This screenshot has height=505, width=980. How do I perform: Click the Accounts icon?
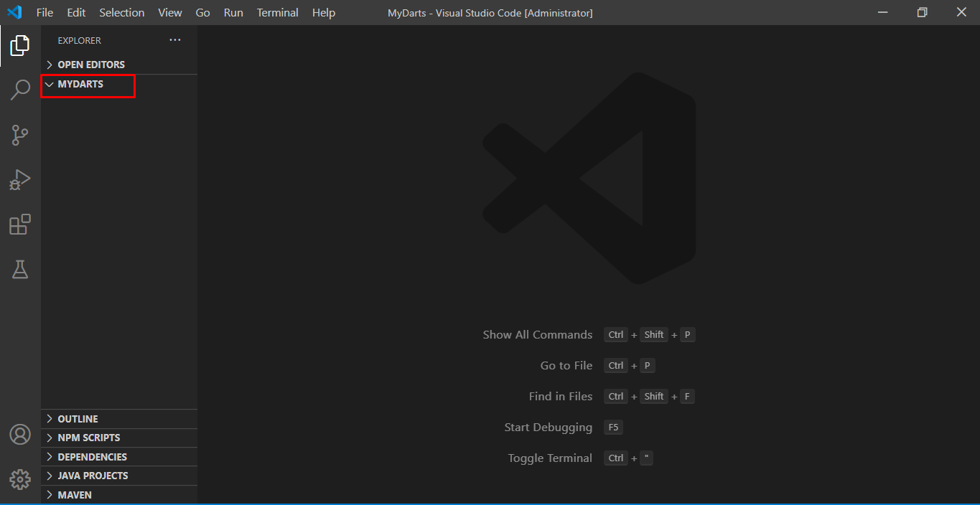pyautogui.click(x=20, y=435)
